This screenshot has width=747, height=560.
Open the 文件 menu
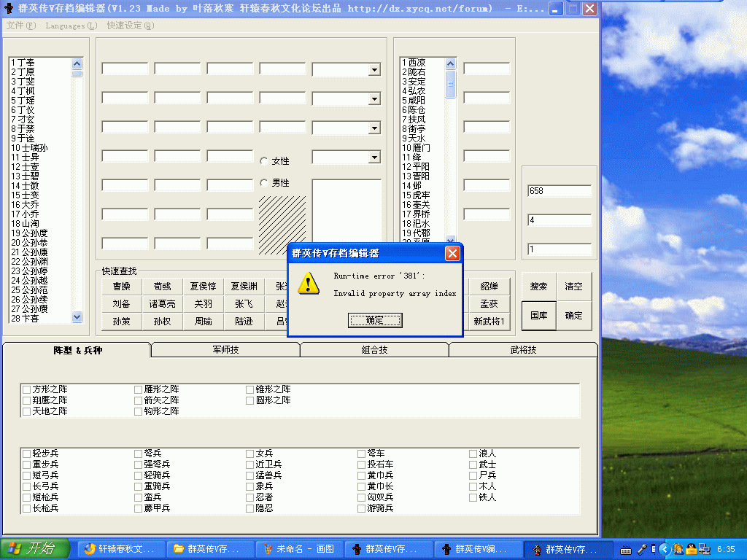click(20, 26)
